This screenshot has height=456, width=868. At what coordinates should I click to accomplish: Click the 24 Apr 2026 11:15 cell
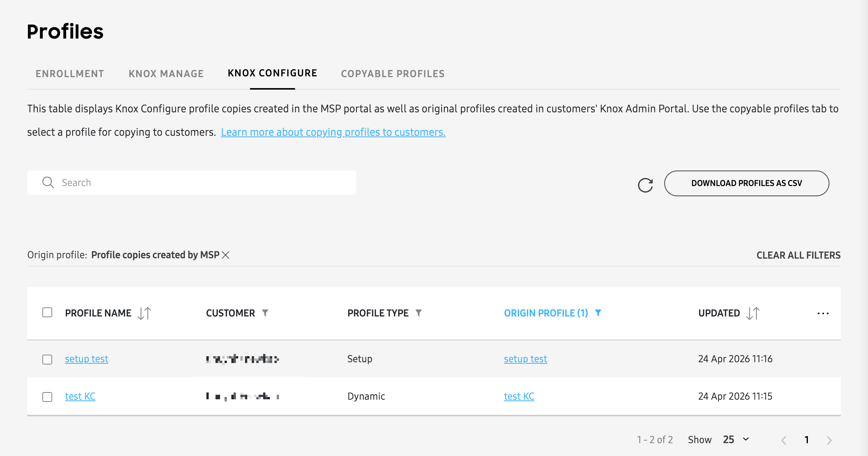coord(735,396)
